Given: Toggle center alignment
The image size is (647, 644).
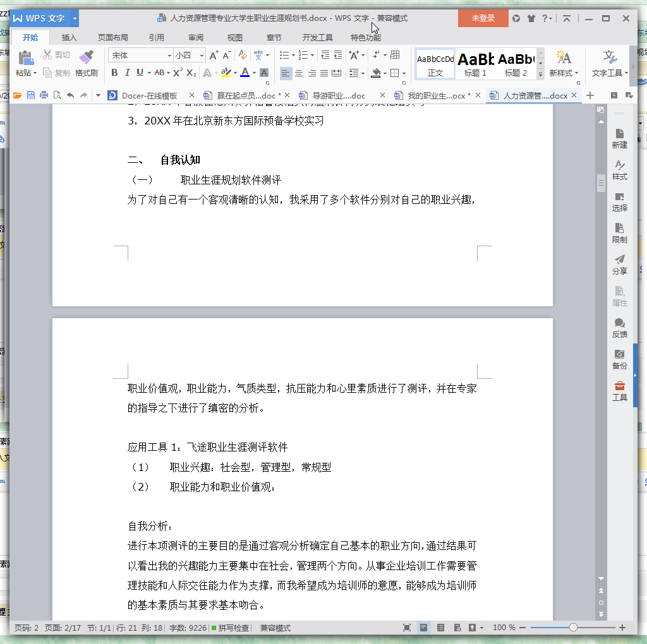Looking at the screenshot, I should 299,73.
